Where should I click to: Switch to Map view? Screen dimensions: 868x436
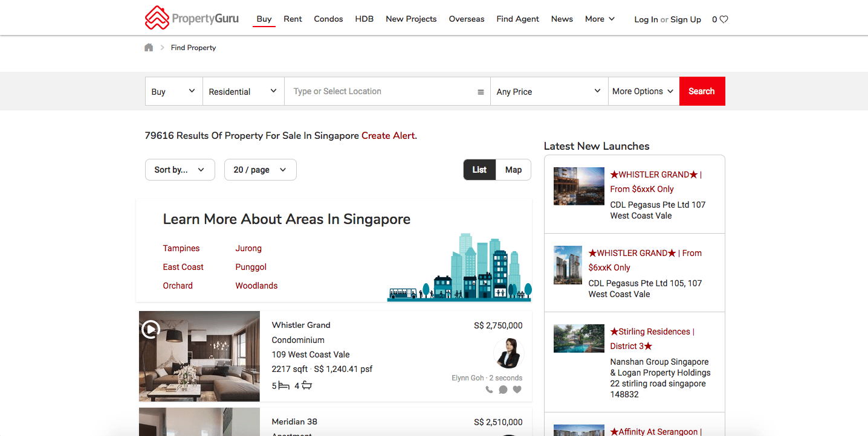pos(513,170)
